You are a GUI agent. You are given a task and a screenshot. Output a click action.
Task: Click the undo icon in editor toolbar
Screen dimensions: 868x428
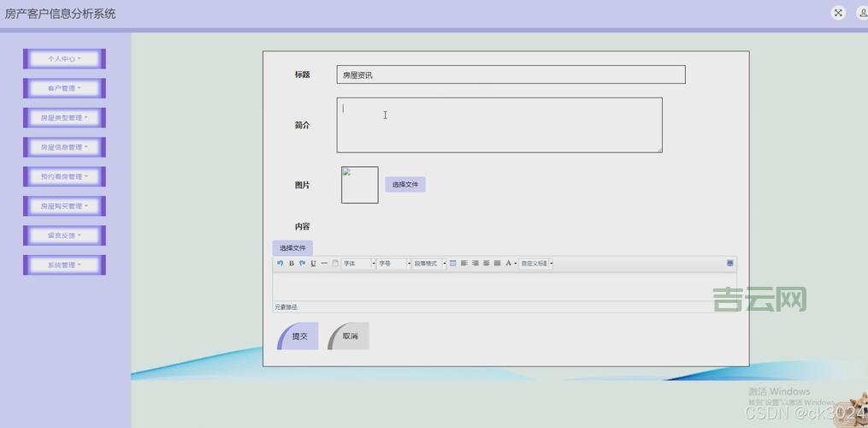(x=280, y=264)
